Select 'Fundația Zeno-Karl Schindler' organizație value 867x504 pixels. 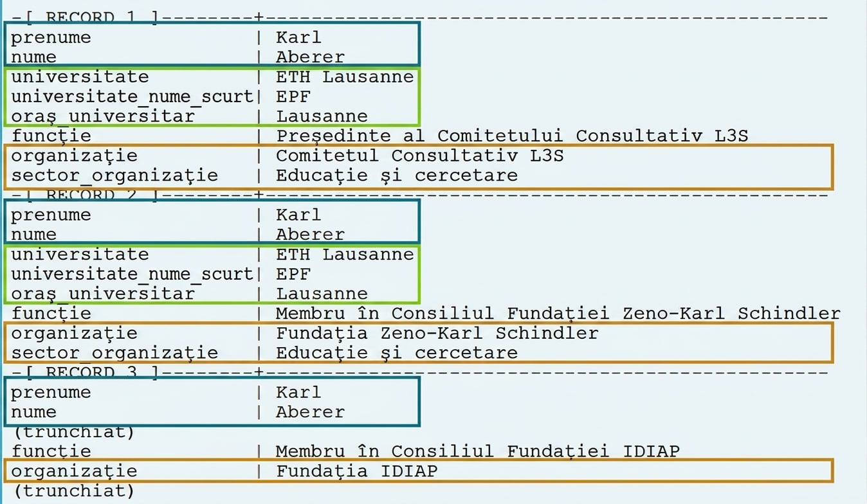(x=437, y=333)
